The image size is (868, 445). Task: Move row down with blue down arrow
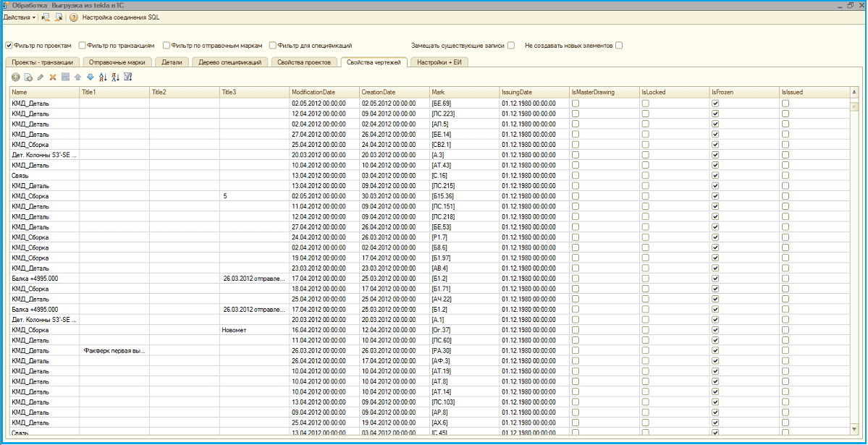(x=90, y=77)
